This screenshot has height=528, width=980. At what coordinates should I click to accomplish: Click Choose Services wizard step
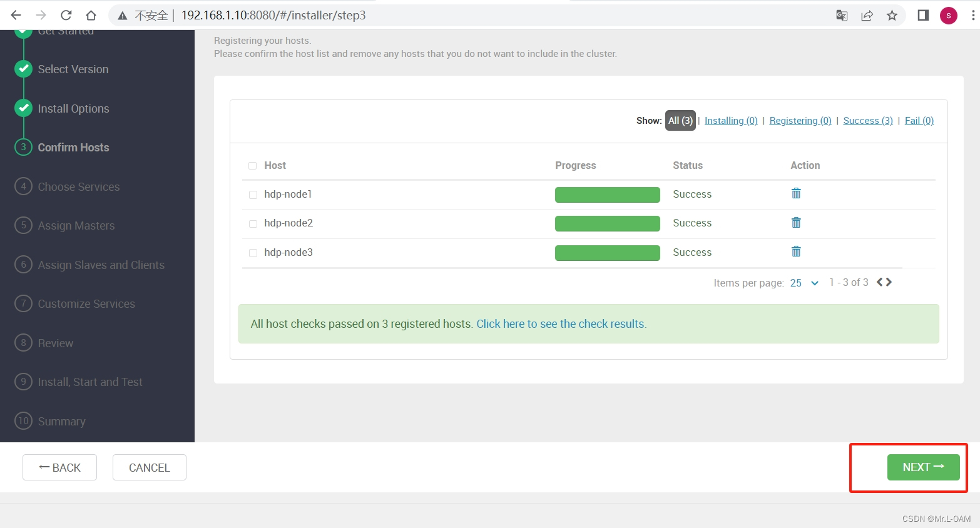pos(78,187)
